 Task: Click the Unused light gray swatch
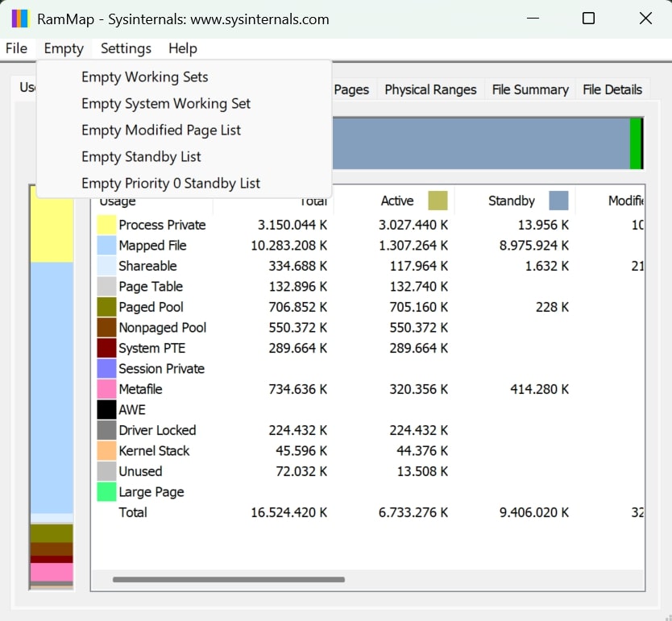106,471
